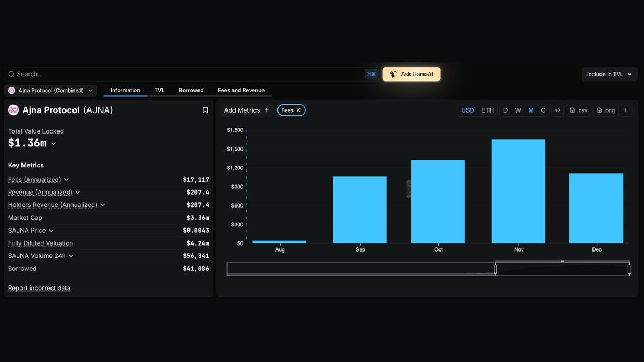Viewport: 644px width, 362px height.
Task: Download the chart as .csv
Action: (579, 110)
